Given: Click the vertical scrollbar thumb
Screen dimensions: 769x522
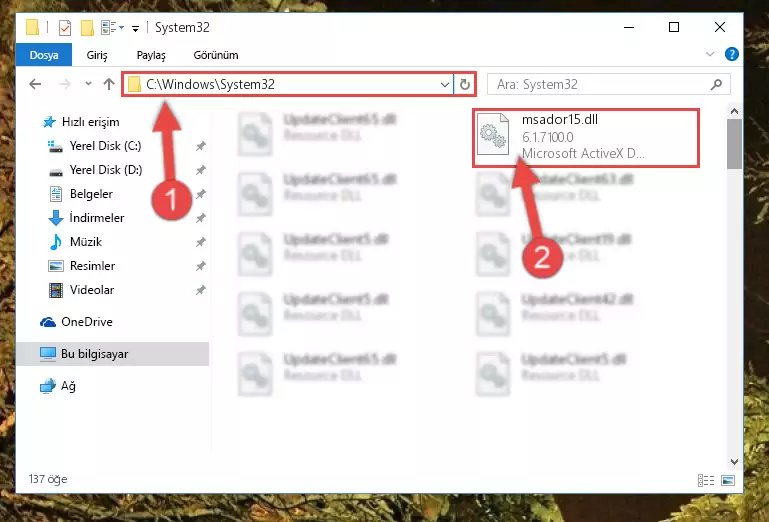Looking at the screenshot, I should (734, 144).
